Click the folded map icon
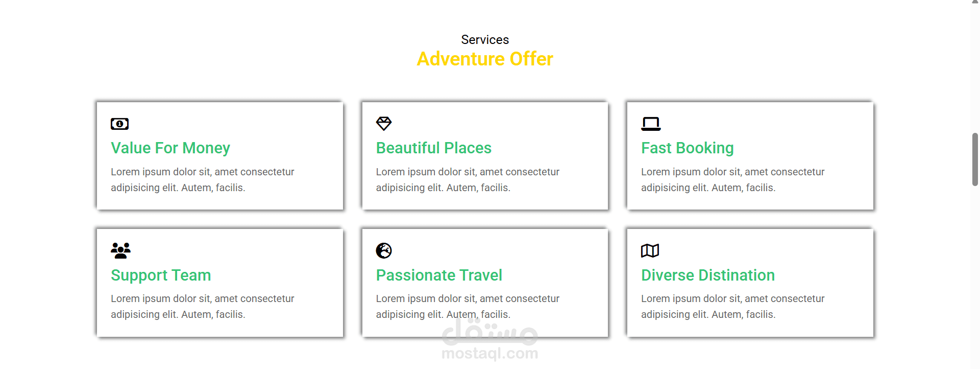This screenshot has height=369, width=980. (650, 250)
